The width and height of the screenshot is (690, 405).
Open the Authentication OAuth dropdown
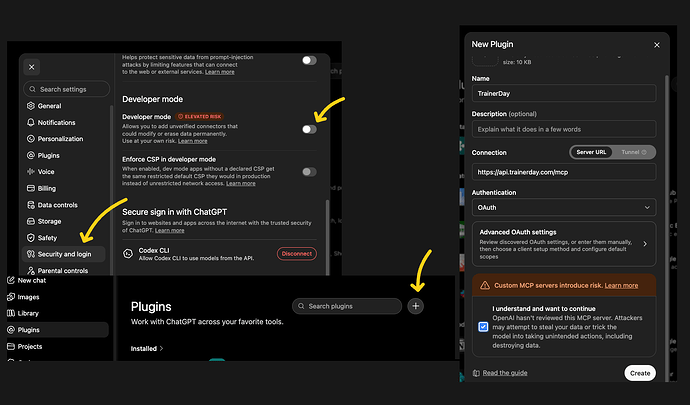coord(564,207)
